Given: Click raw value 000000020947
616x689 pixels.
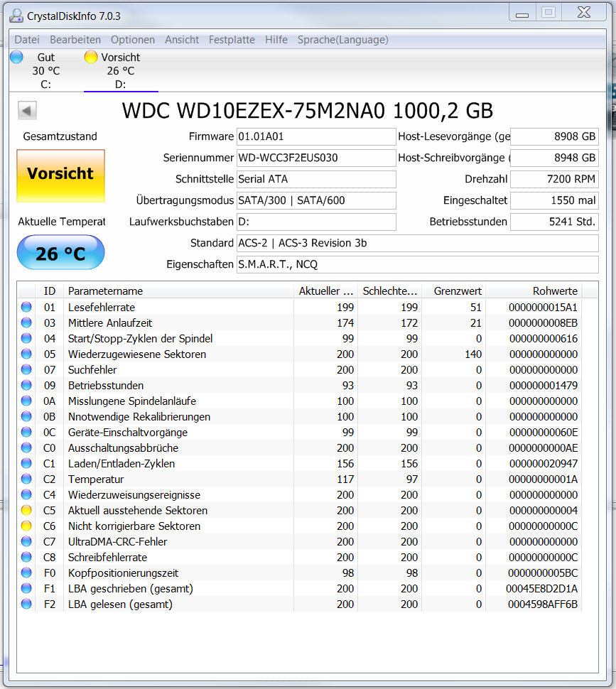Looking at the screenshot, I should [x=544, y=463].
